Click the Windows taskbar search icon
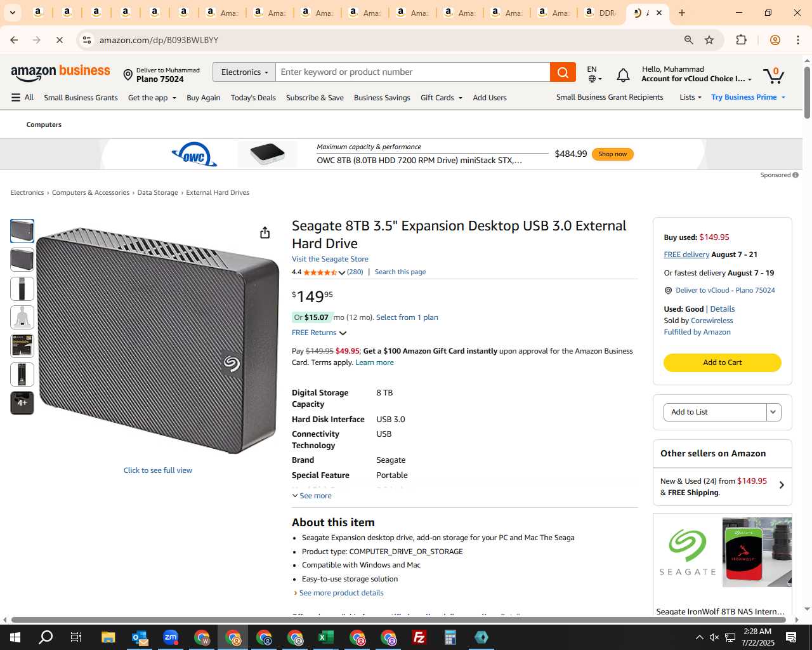The height and width of the screenshot is (650, 812). [46, 637]
